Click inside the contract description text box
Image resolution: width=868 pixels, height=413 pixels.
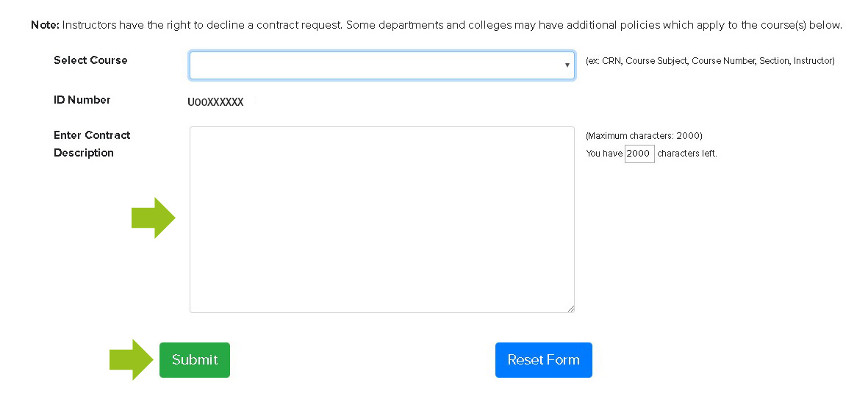point(381,219)
